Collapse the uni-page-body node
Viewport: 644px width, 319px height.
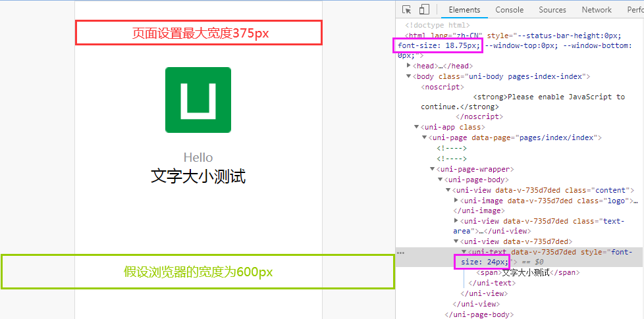click(440, 180)
